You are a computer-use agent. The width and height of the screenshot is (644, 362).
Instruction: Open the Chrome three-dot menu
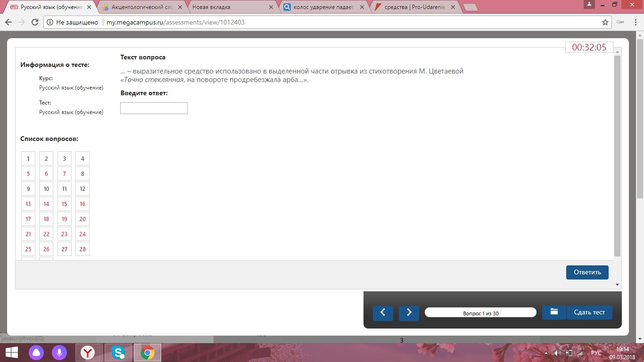[636, 22]
